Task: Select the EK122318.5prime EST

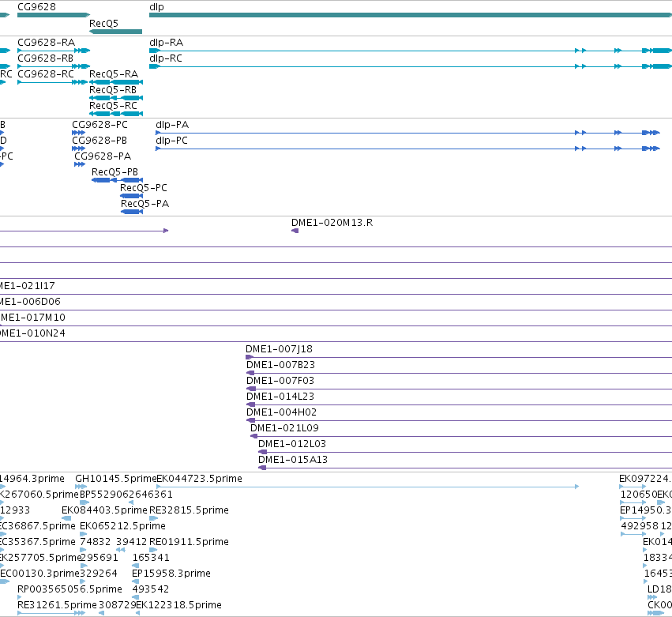Action: click(x=138, y=614)
